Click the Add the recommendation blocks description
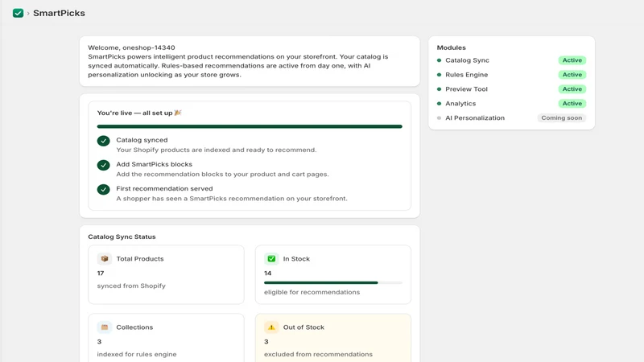Screen dimensions: 644x362 coord(222,174)
